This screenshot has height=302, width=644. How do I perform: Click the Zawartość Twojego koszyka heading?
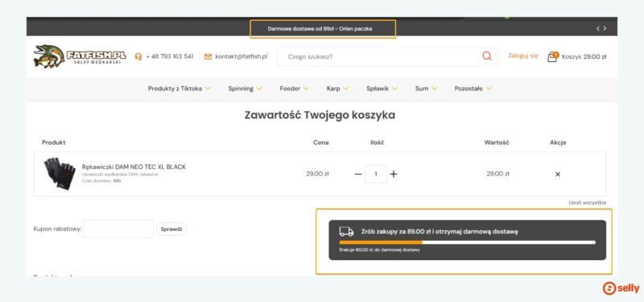[320, 115]
